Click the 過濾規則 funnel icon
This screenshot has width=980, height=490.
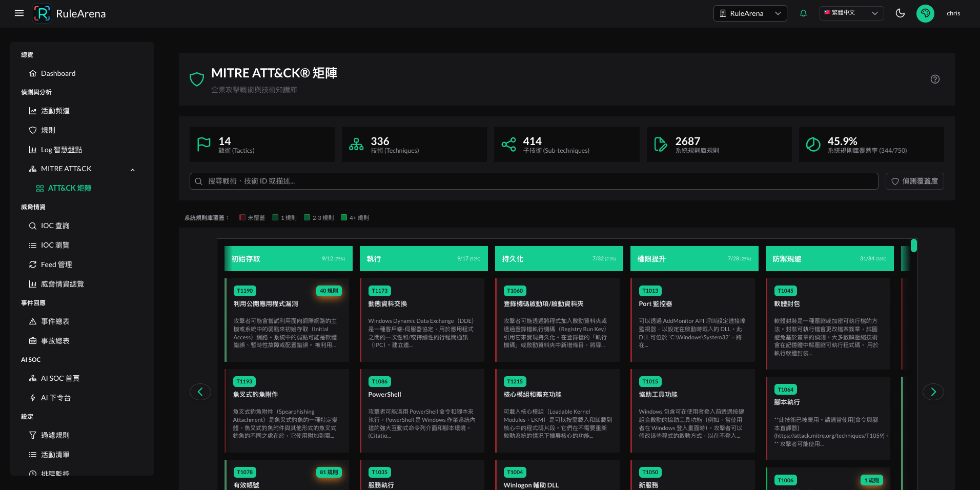33,435
